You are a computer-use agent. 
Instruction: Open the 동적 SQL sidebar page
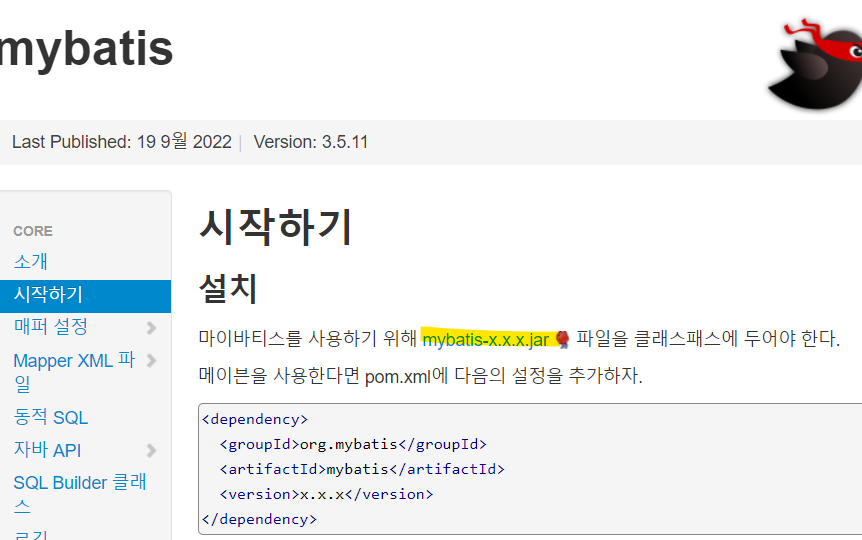51,417
